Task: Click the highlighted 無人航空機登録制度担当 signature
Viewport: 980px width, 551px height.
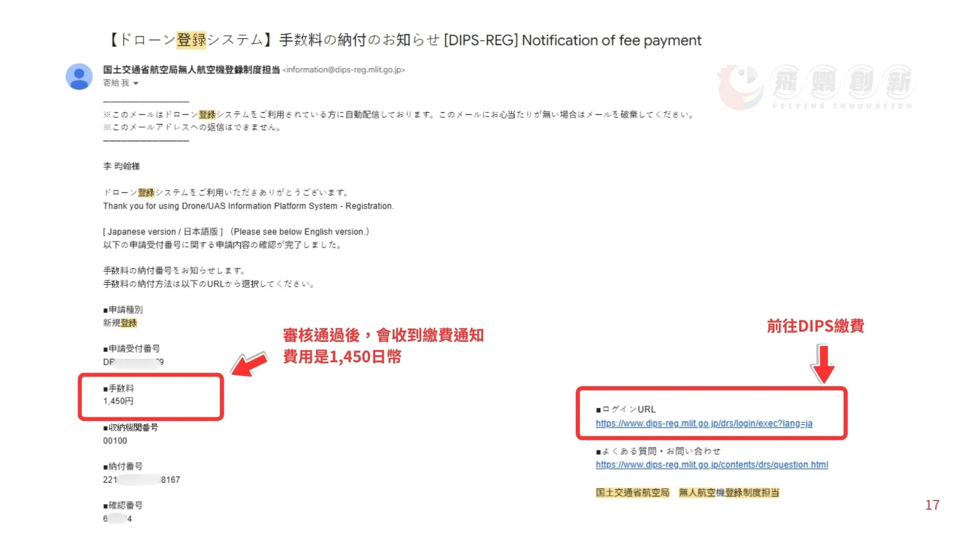Action: (728, 492)
